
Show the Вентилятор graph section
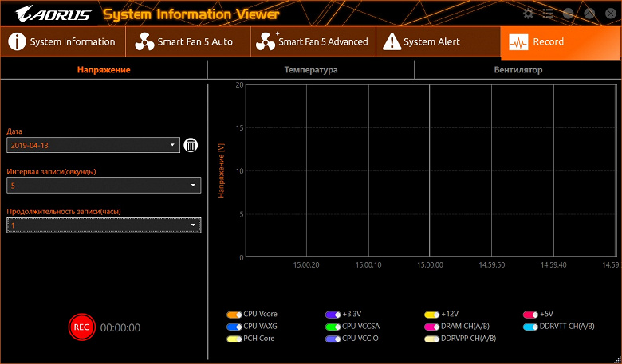coord(518,70)
